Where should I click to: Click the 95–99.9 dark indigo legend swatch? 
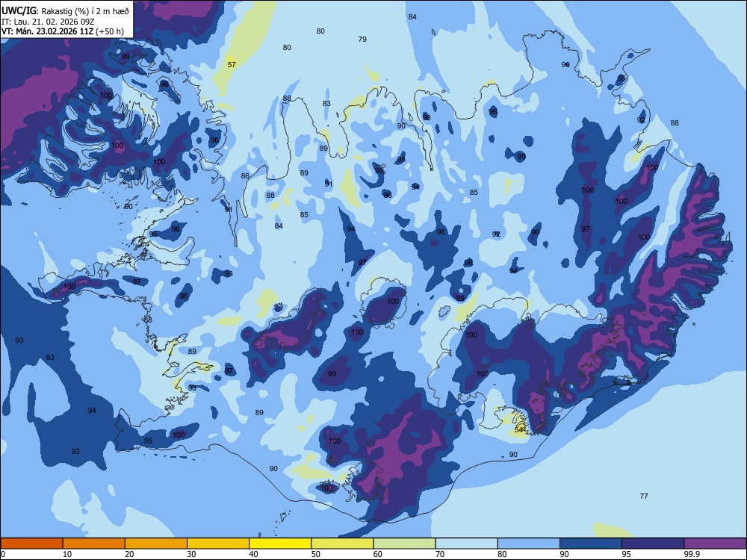click(x=653, y=544)
